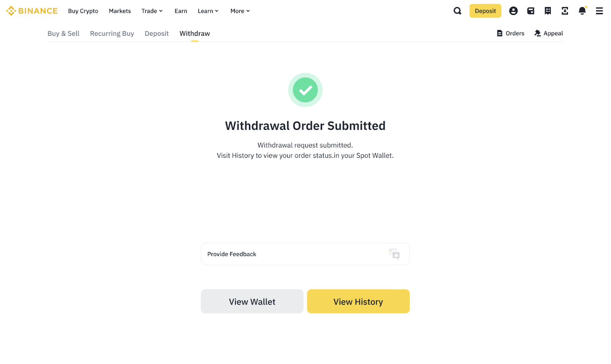Click the feedback chat star icon
611x364 pixels.
coord(394,254)
